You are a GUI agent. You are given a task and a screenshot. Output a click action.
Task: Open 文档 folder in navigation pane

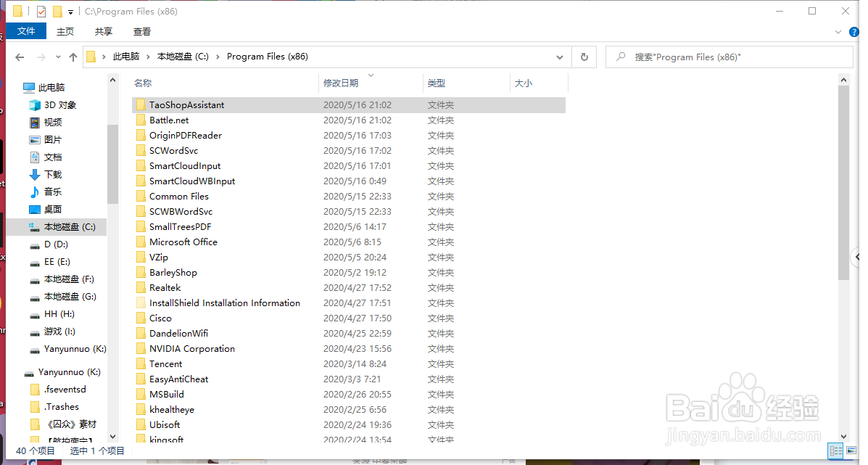53,157
